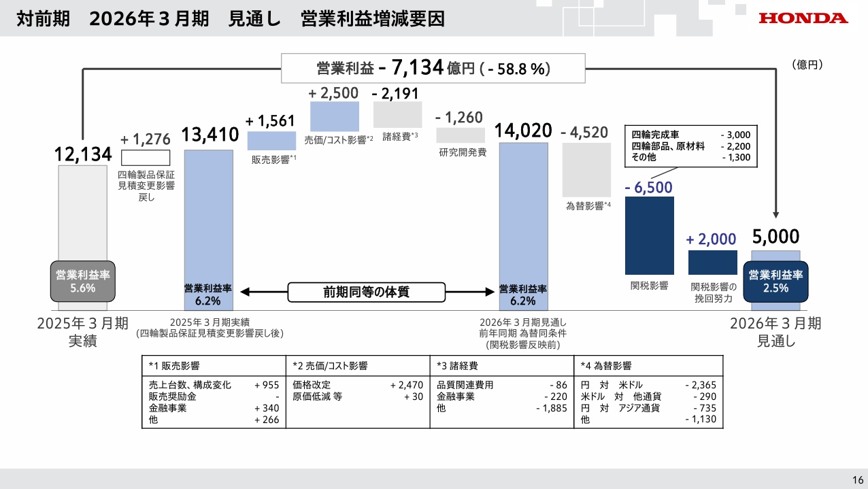The image size is (868, 489).
Task: Click the HONDA logo
Action: (803, 18)
